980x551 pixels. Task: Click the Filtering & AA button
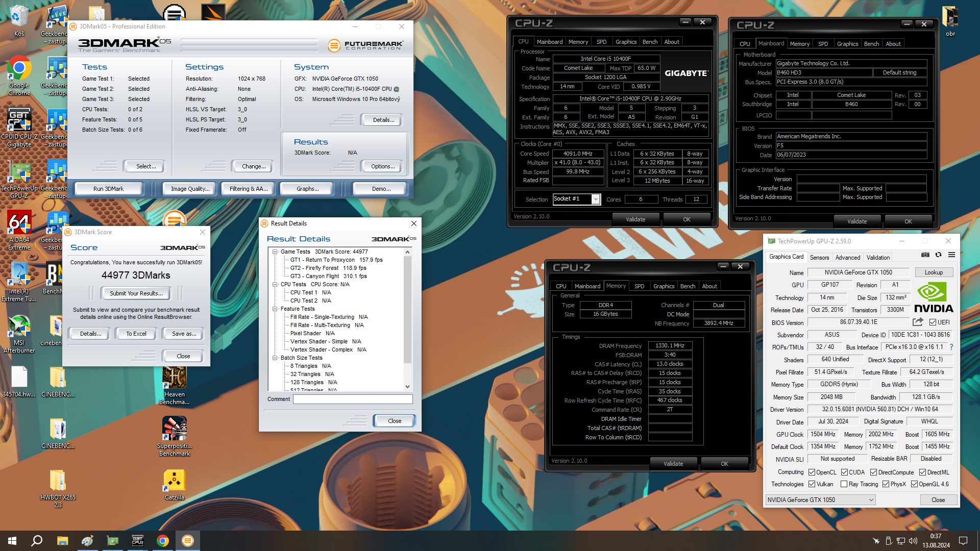point(248,189)
